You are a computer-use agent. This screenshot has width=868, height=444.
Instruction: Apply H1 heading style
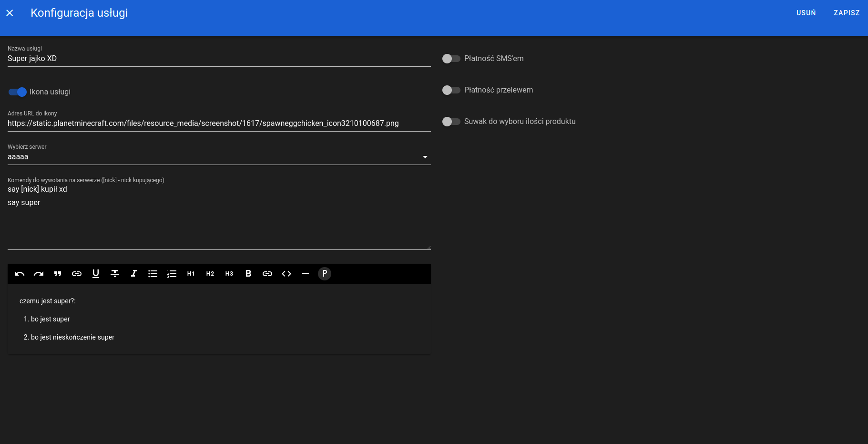point(191,274)
